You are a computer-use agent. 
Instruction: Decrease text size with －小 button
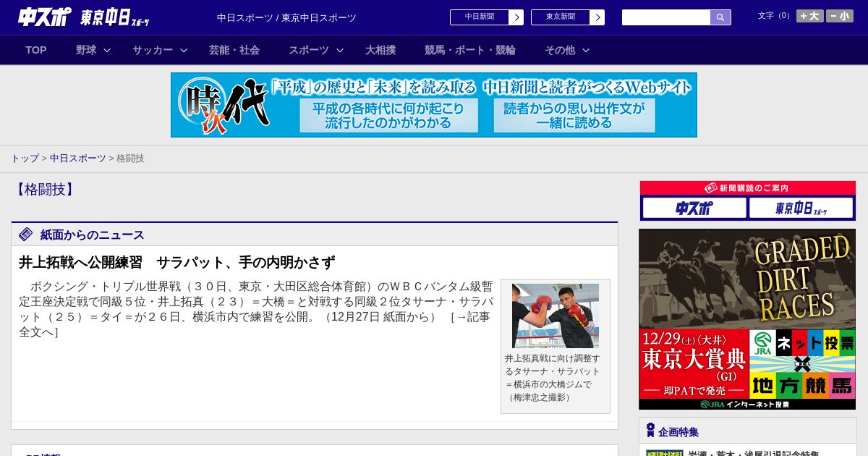[840, 16]
